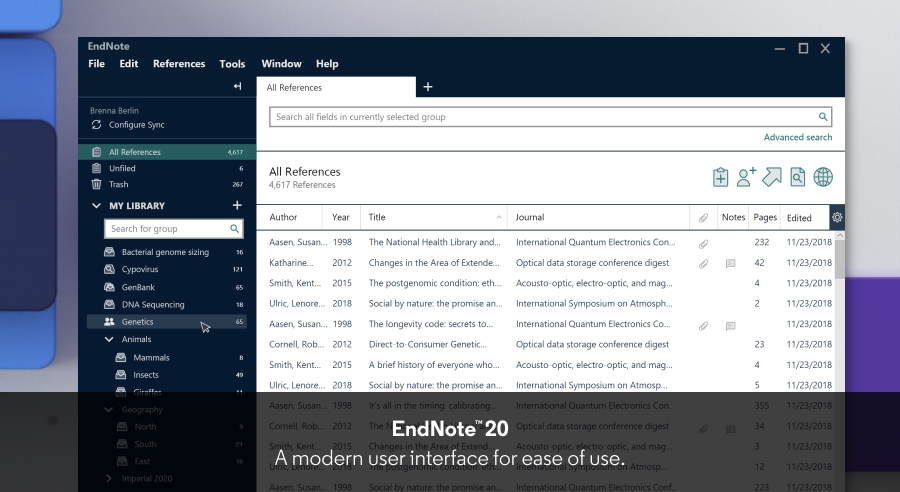Image resolution: width=900 pixels, height=492 pixels.
Task: Click the Share Library person-plus icon
Action: [x=746, y=177]
